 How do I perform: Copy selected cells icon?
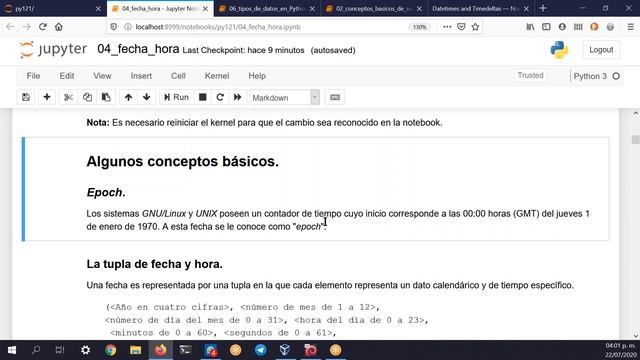87,97
